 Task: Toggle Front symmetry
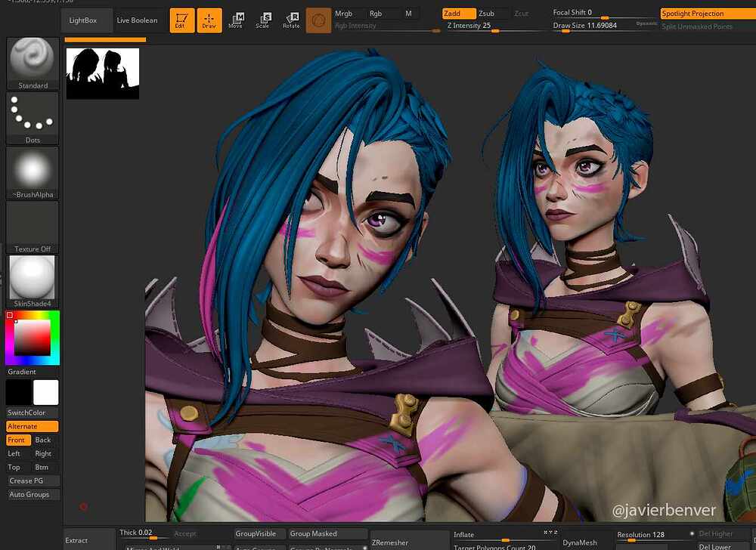17,440
